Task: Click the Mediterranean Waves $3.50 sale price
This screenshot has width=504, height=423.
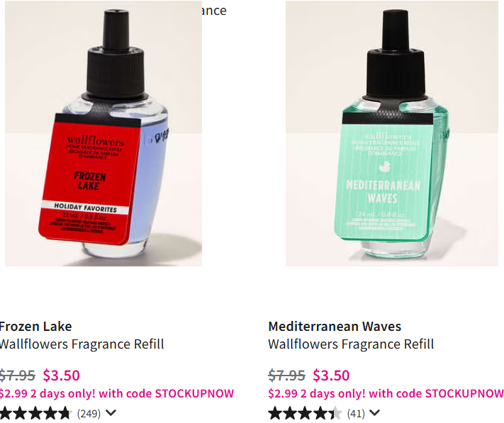Action: [x=331, y=375]
